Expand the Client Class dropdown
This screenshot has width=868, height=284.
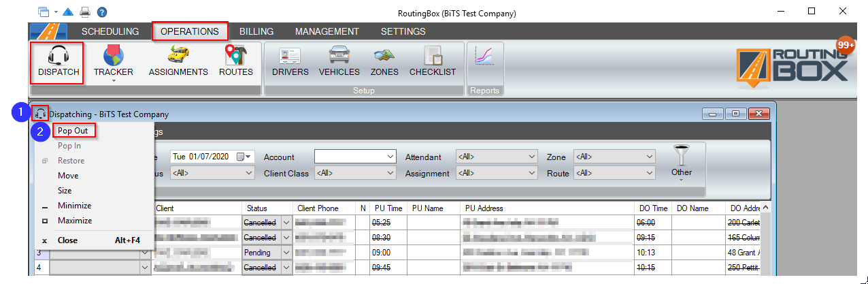(x=390, y=173)
